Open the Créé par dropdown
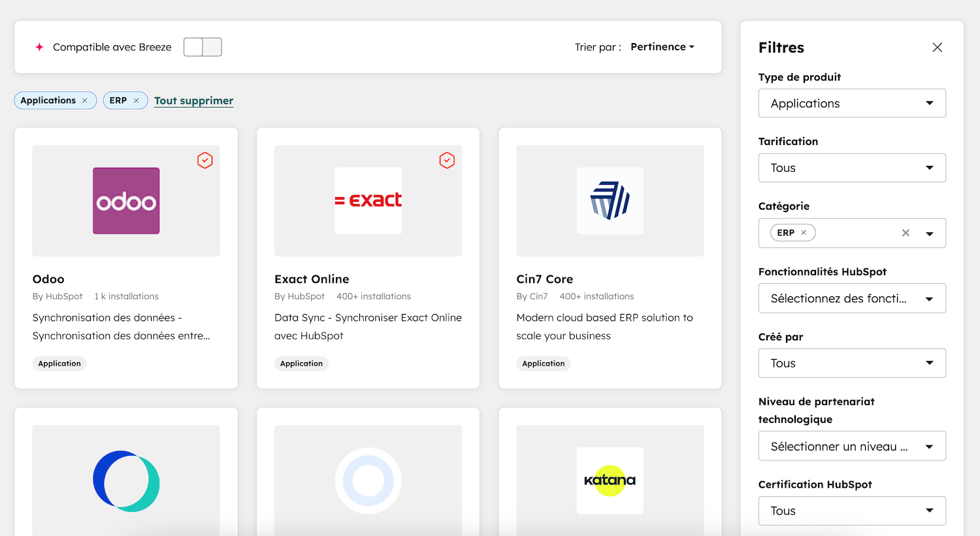Screen dimensions: 980x536 tap(852, 363)
